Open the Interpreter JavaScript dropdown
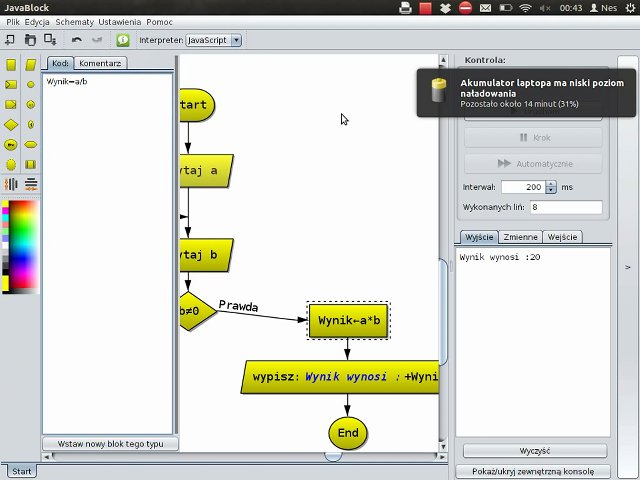Screen dimensions: 640x480 [213, 40]
